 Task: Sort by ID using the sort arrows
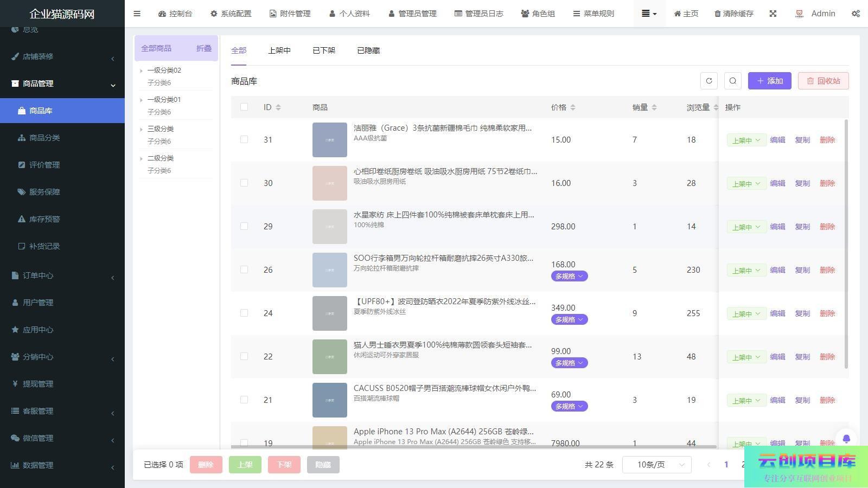[278, 107]
